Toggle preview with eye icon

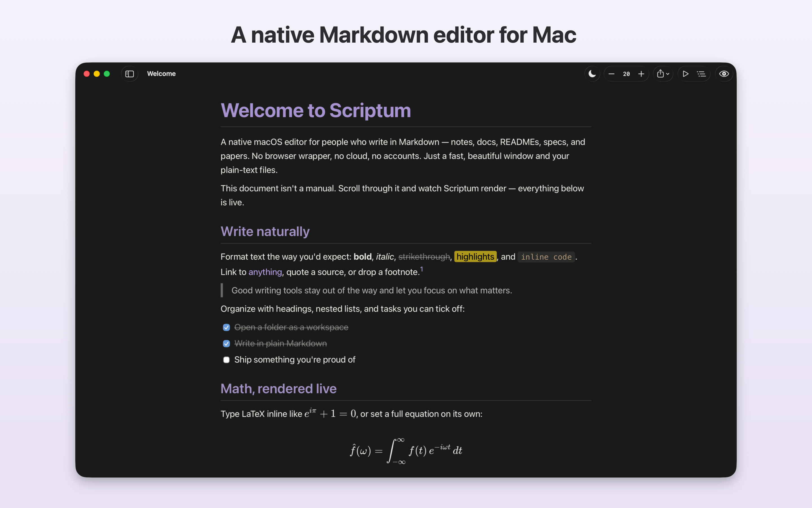(x=724, y=74)
